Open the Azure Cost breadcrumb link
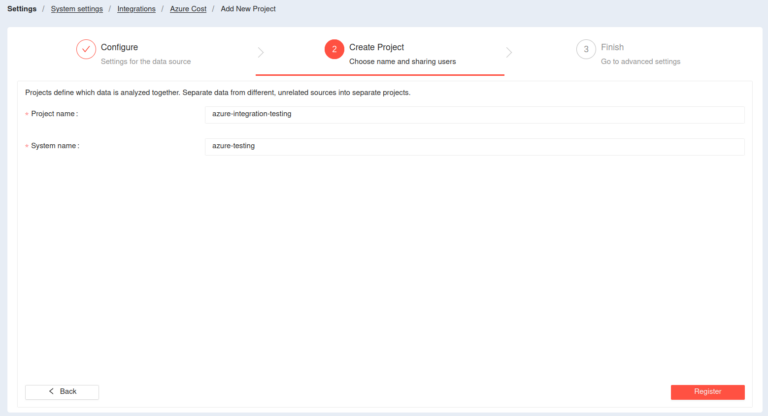This screenshot has height=416, width=768. 188,9
